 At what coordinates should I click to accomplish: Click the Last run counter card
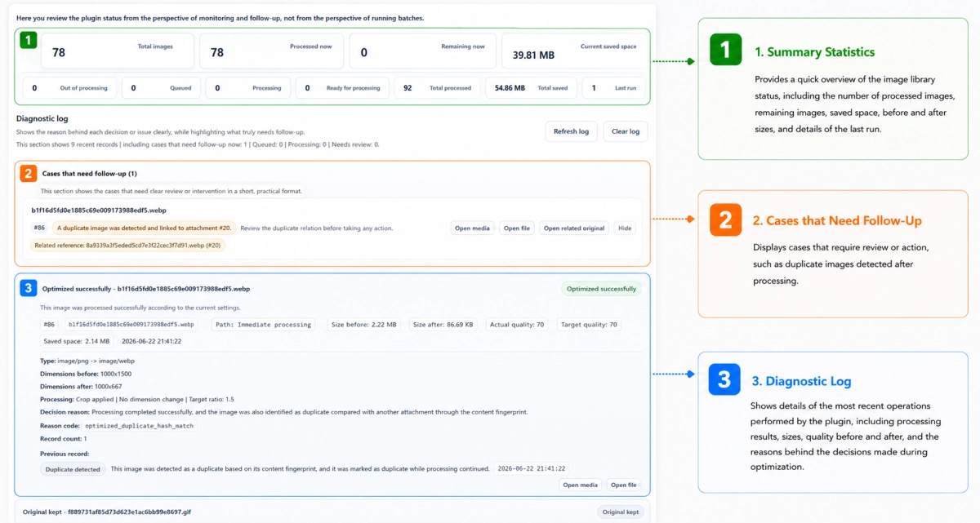613,88
